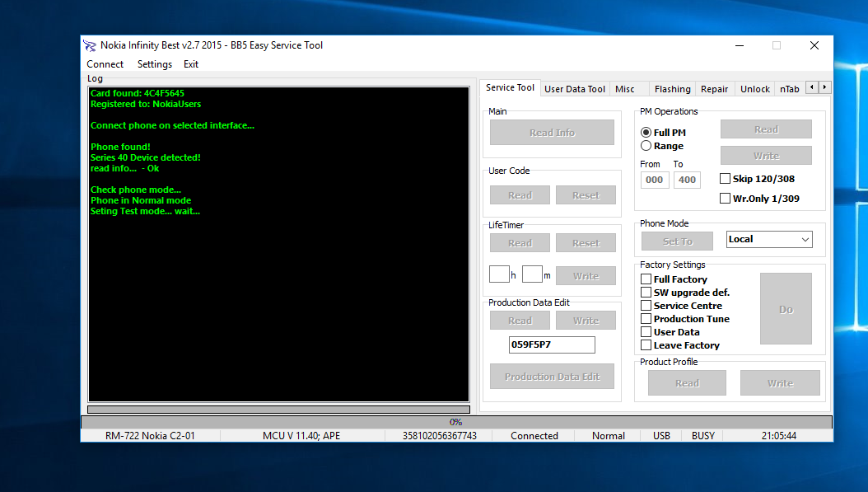This screenshot has height=492, width=868.
Task: Click the log panel horizontal scrollbar
Action: (278, 410)
